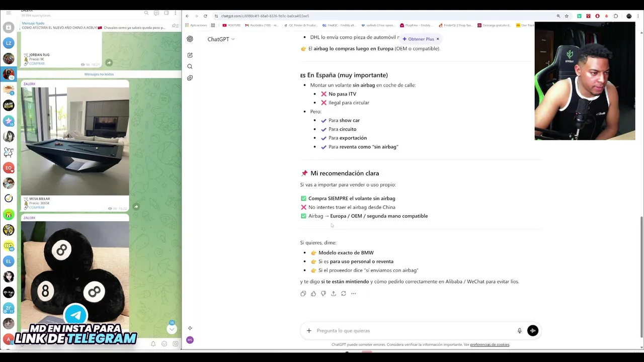Open the YOUTUBE bookmark
Screen dimensions: 644x362
pyautogui.click(x=232, y=25)
